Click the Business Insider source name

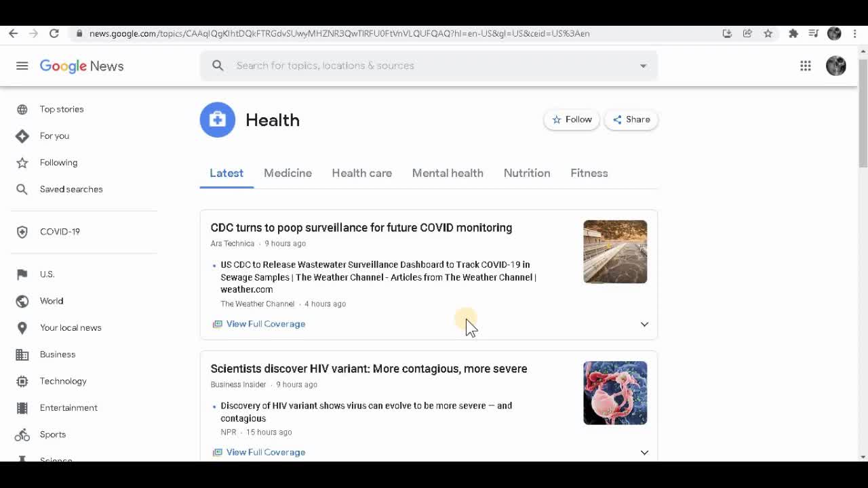(x=238, y=385)
